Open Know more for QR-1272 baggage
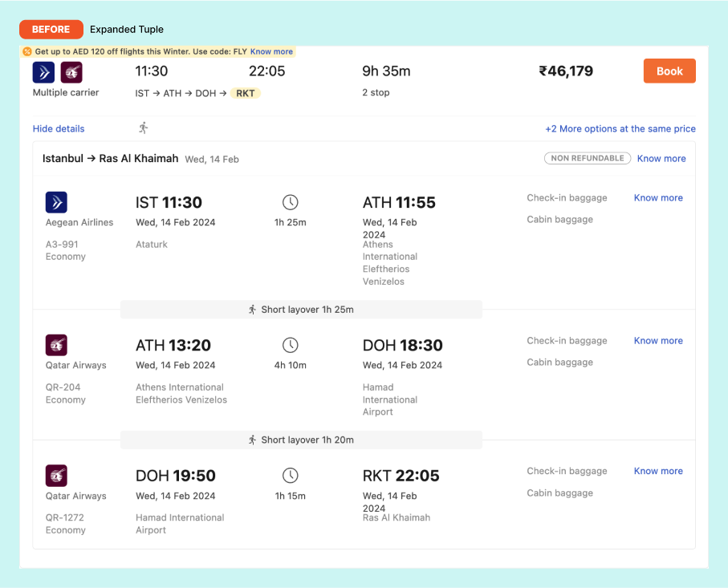This screenshot has width=728, height=588. pyautogui.click(x=658, y=471)
